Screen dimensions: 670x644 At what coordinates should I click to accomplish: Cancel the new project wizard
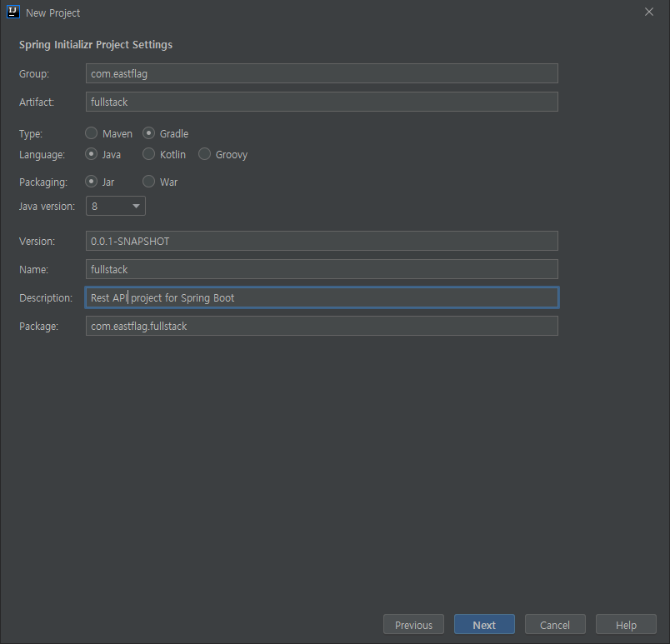point(555,625)
